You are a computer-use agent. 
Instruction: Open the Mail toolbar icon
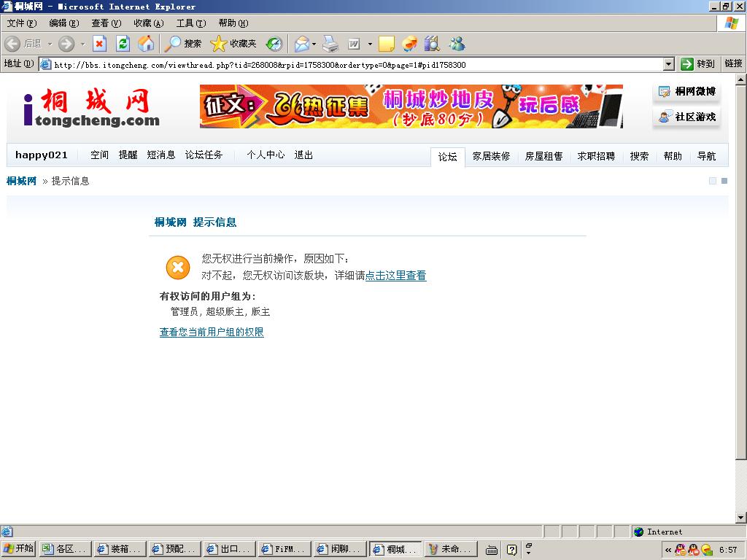[301, 44]
